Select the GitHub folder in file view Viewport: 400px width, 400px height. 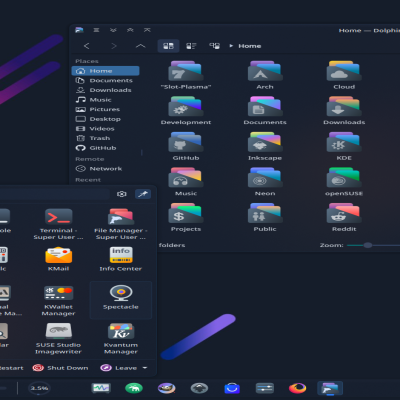point(186,147)
